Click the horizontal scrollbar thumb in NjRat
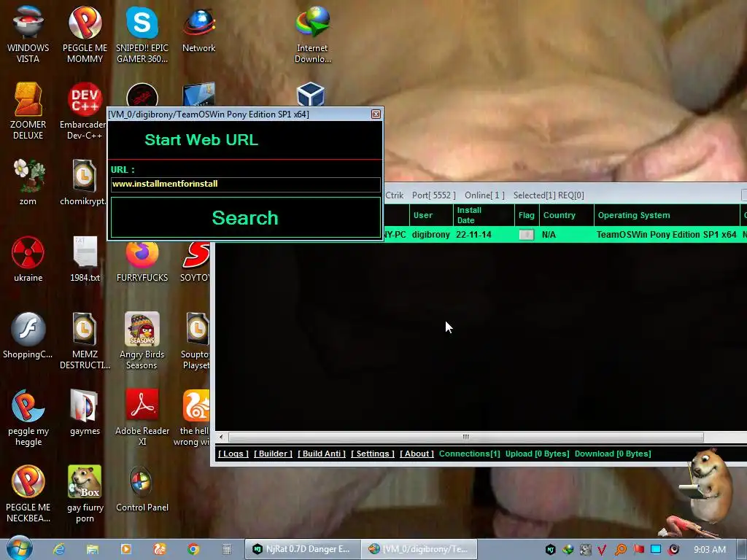The width and height of the screenshot is (747, 560). [466, 437]
